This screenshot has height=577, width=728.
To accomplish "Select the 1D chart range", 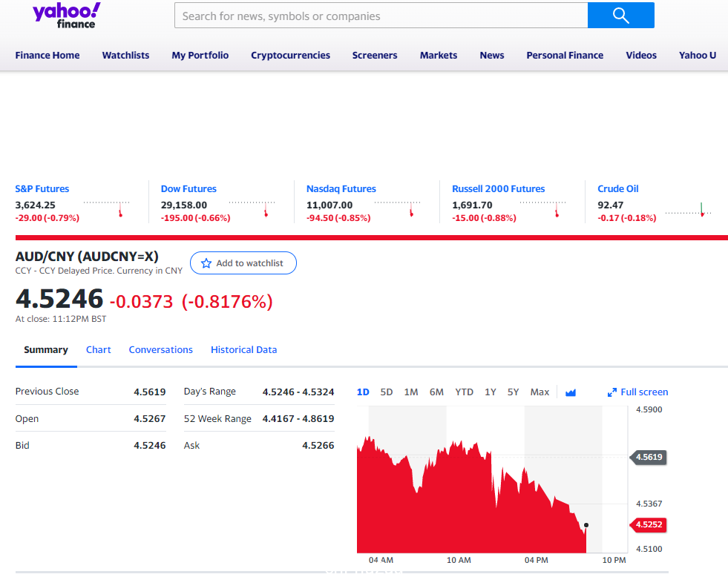I will (363, 392).
